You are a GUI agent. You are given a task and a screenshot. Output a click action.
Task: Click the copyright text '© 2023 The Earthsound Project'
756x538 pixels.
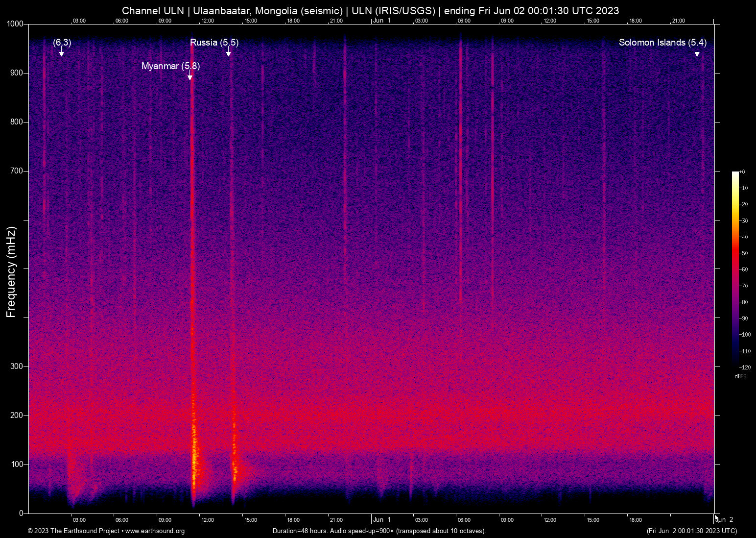pos(73,531)
